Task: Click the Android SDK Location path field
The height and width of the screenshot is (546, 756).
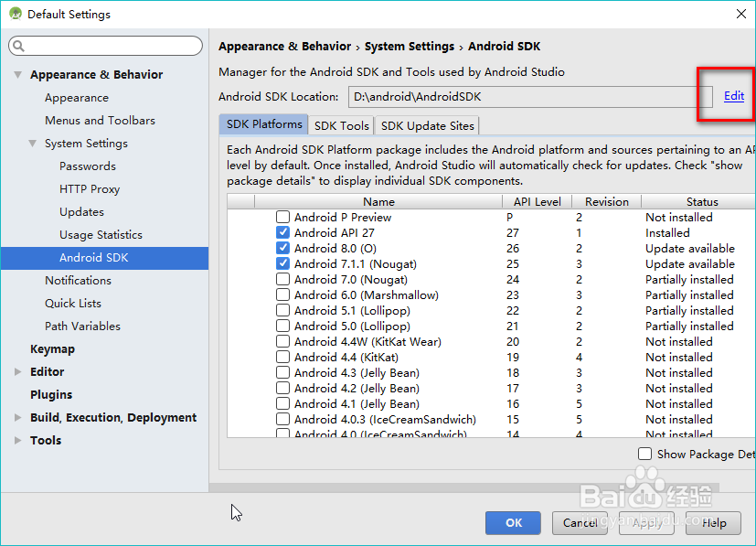Action: tap(530, 97)
